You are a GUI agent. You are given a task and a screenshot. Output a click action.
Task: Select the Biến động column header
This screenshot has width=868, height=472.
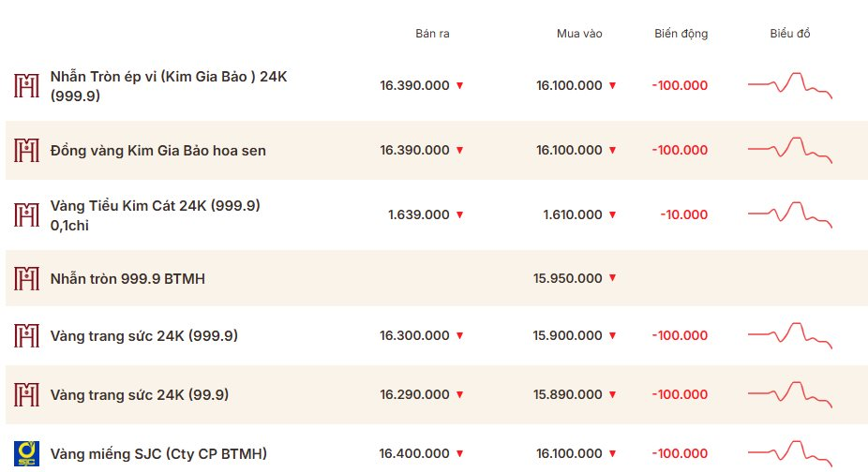(681, 34)
